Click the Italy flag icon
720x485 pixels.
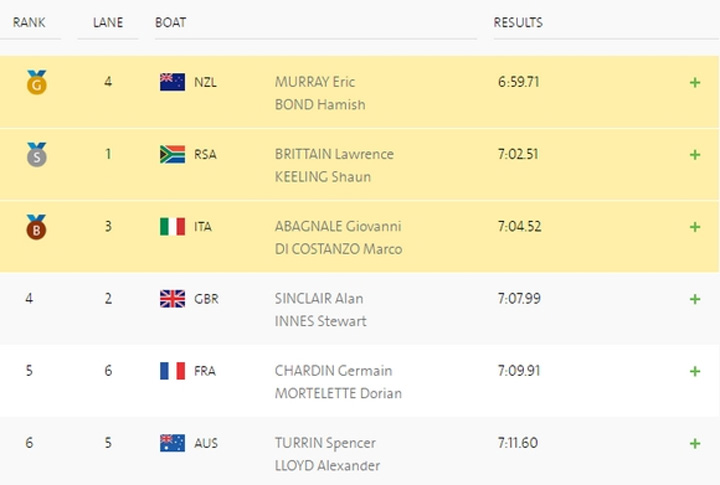pyautogui.click(x=172, y=226)
